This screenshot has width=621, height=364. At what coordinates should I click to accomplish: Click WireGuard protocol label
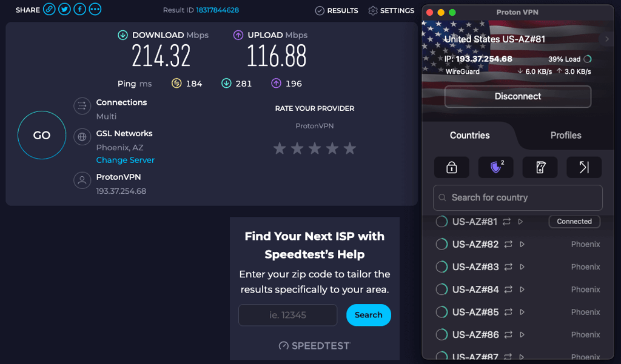(463, 71)
